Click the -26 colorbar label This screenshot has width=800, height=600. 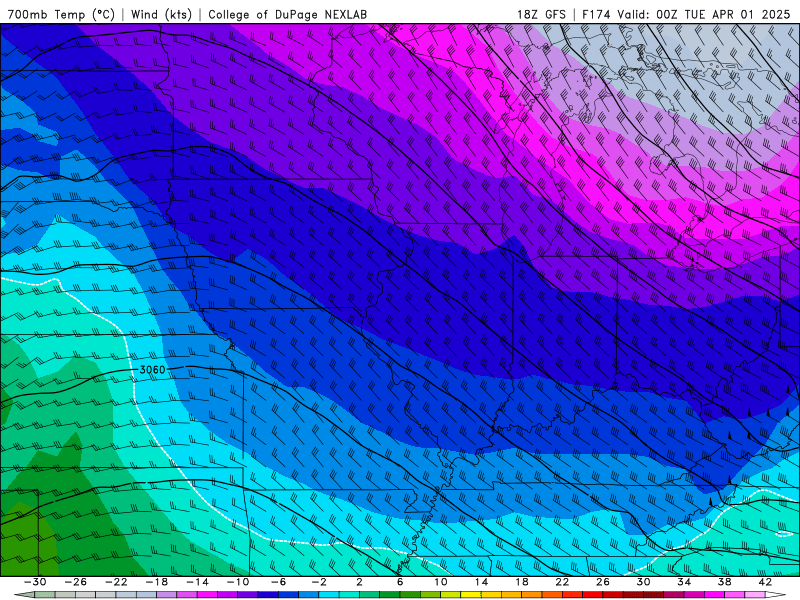pos(76,582)
